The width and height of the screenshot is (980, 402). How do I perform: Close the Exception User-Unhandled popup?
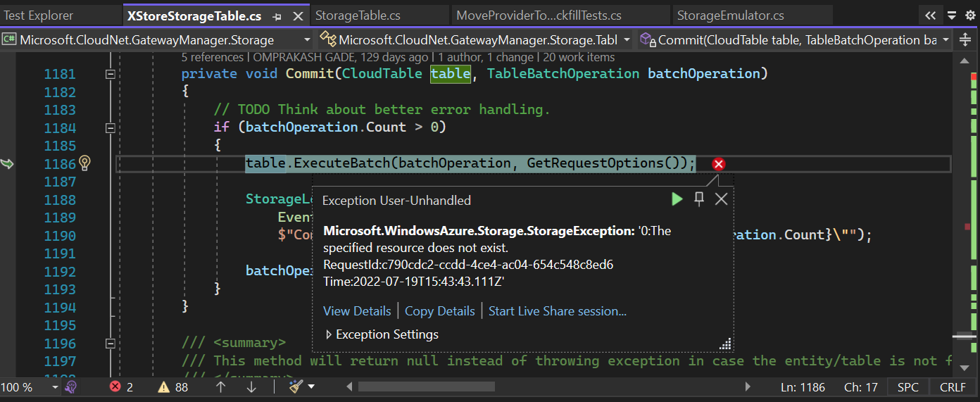(x=721, y=199)
